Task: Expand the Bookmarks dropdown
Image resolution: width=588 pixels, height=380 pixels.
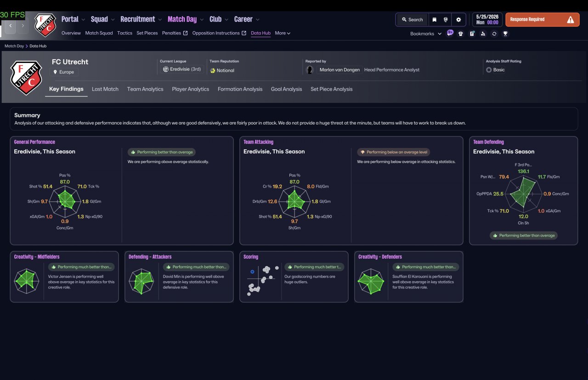Action: (x=426, y=34)
